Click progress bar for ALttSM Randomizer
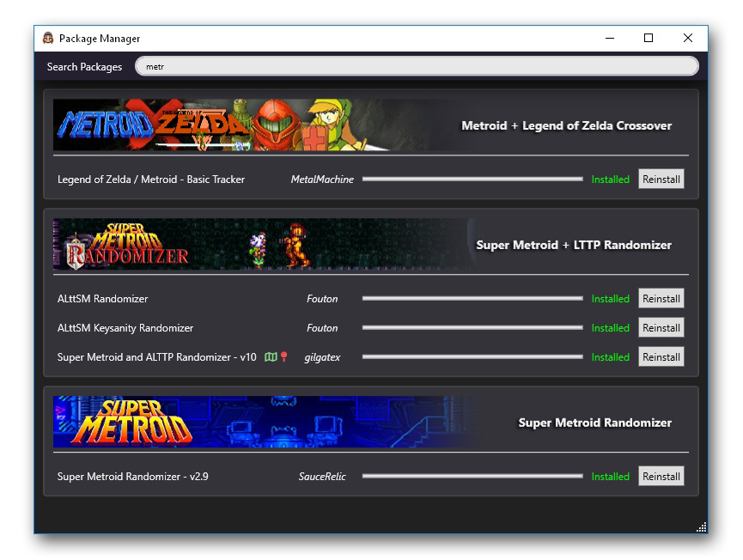This screenshot has width=743, height=560. pos(472,299)
